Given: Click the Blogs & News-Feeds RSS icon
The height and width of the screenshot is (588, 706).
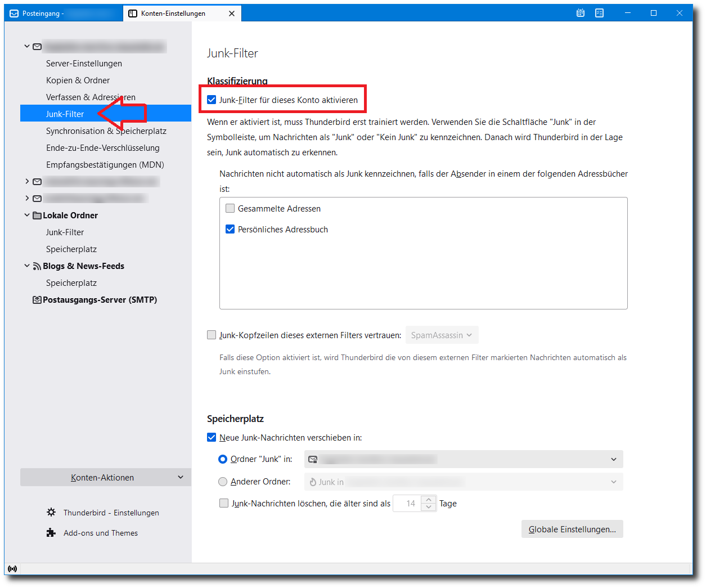Looking at the screenshot, I should [37, 266].
